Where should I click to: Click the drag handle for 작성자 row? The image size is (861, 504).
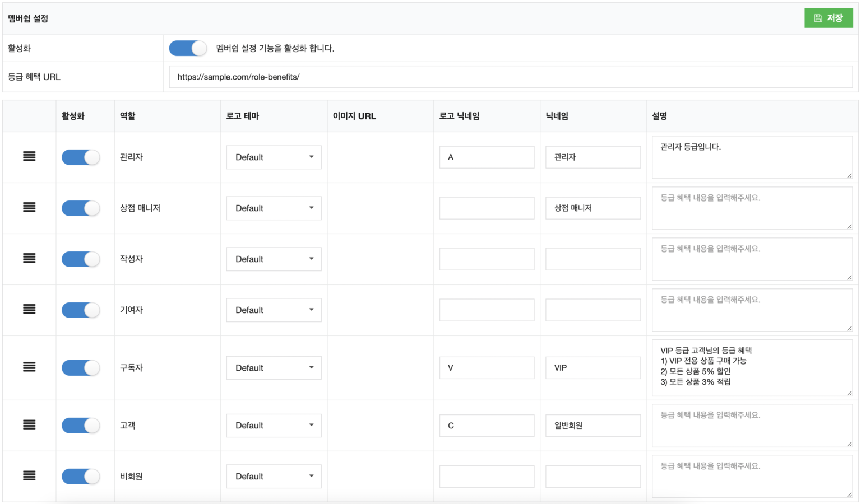29,259
